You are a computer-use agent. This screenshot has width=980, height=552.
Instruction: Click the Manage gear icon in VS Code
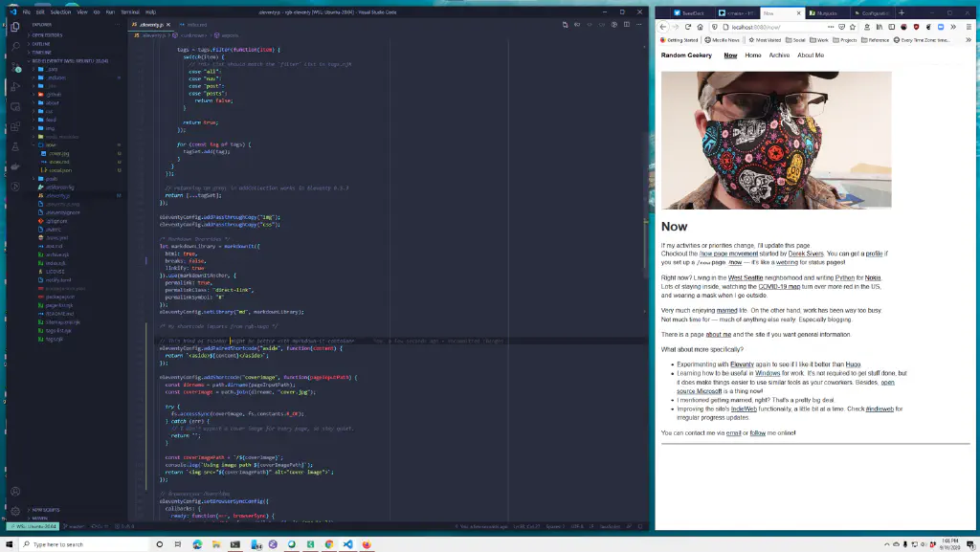click(15, 509)
